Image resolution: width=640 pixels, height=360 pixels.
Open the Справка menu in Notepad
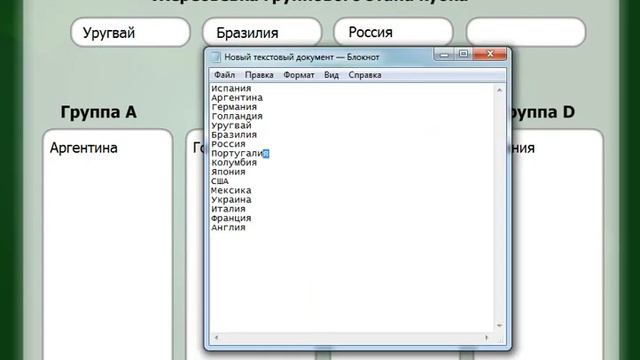(x=365, y=75)
